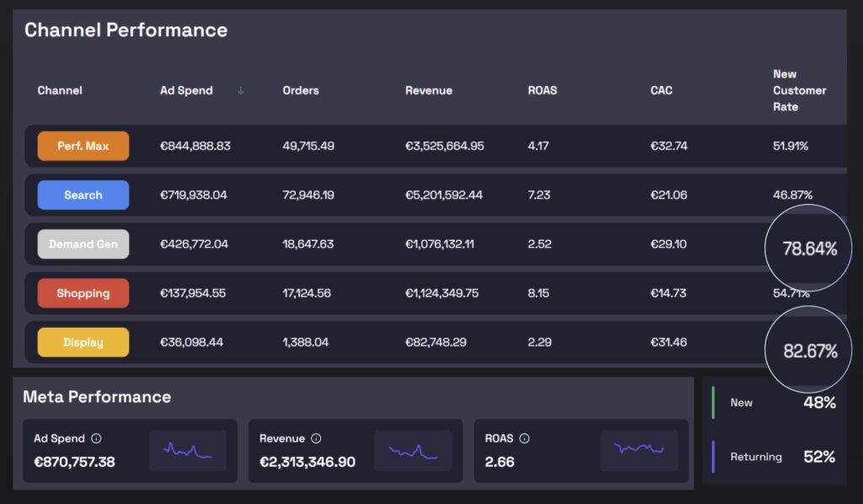
Task: Click Display orders value 1,388.04
Action: tap(305, 341)
